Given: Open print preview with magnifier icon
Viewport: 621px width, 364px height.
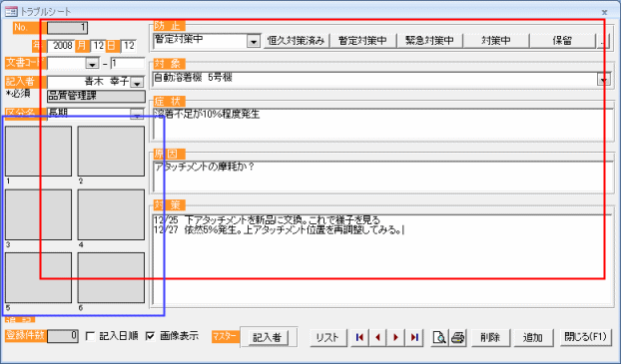Looking at the screenshot, I should 439,337.
